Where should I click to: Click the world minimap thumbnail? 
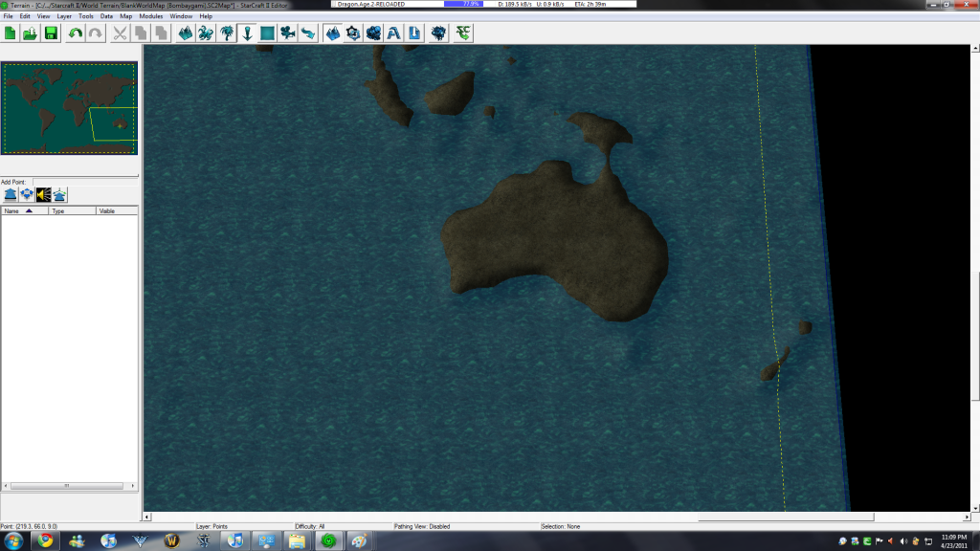click(69, 108)
